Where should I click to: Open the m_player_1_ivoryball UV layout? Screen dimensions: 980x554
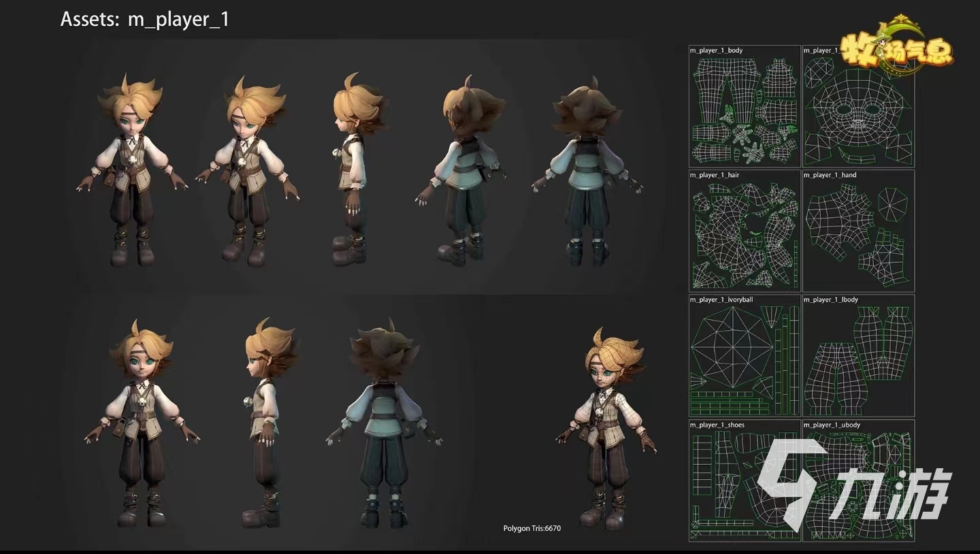[745, 356]
